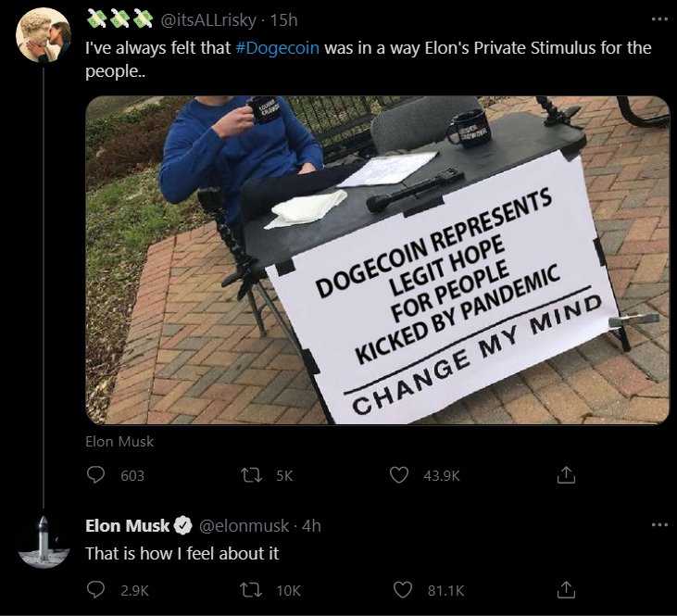This screenshot has height=616, width=677.
Task: Click the Elon Musk display name
Action: (128, 526)
